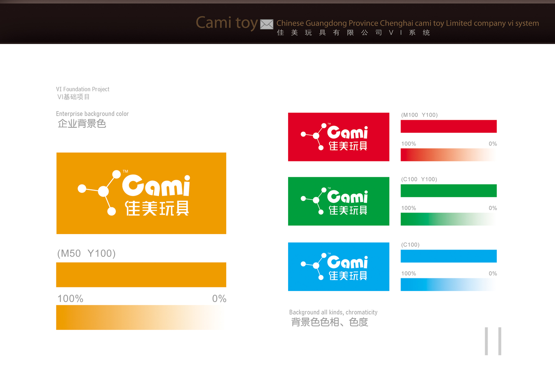Click the molecule symbol in red logo

(314, 136)
